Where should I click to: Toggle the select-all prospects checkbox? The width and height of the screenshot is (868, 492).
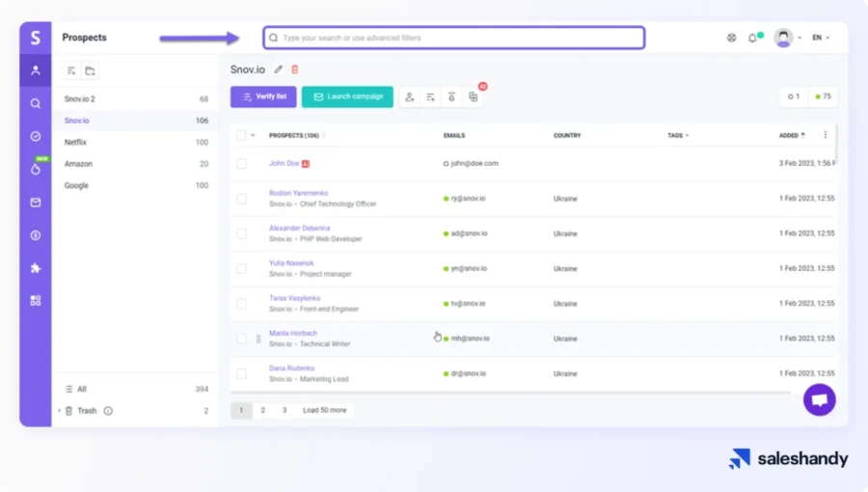point(241,135)
